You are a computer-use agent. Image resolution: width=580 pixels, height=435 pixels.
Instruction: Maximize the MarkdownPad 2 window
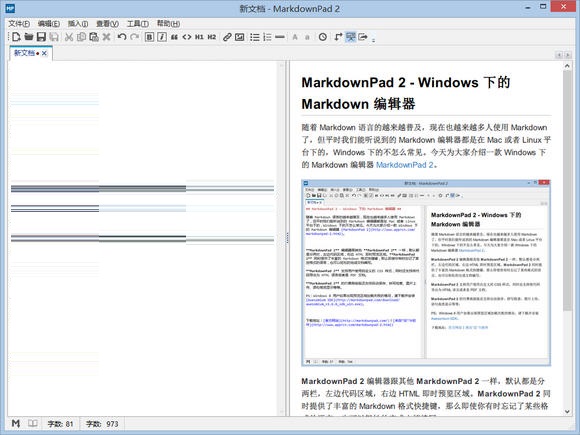[x=543, y=7]
